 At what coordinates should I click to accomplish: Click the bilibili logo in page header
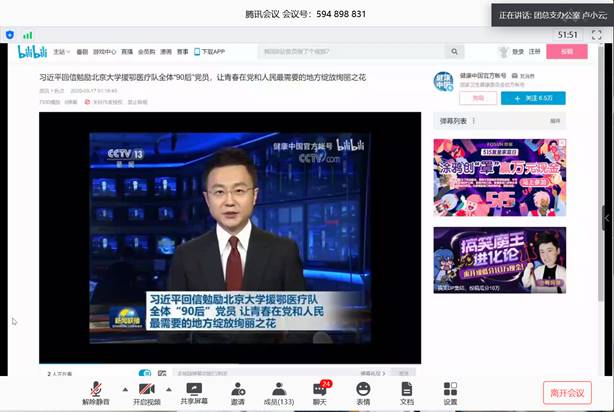pos(32,51)
